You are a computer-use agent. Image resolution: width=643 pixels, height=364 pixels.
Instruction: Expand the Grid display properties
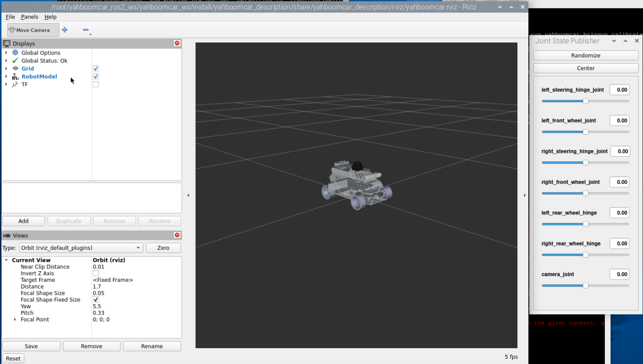coord(6,68)
